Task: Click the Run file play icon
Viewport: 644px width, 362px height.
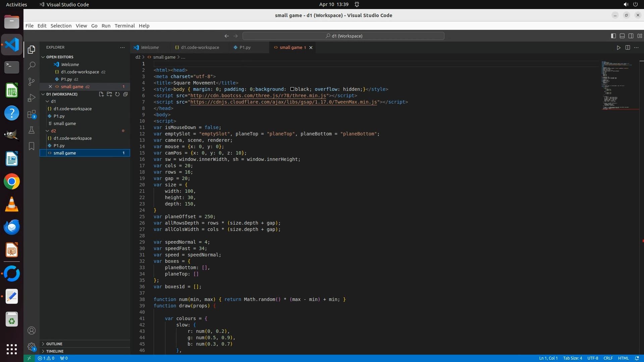Action: pos(619,48)
